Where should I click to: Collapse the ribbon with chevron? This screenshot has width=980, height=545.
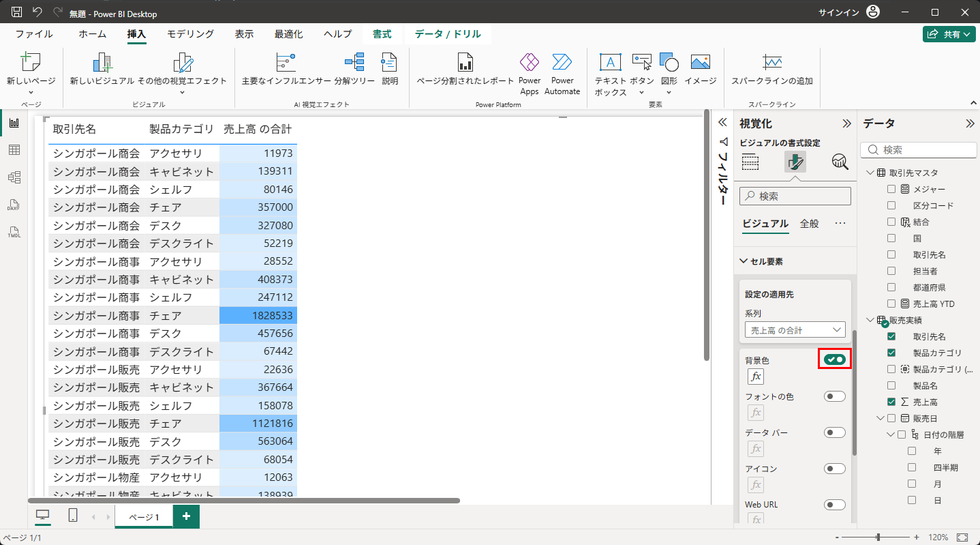[972, 102]
